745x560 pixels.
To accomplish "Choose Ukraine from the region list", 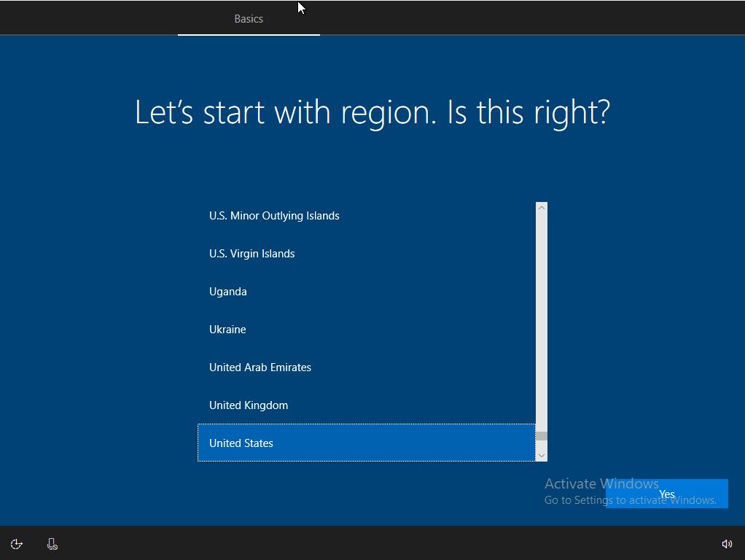I will 367,330.
